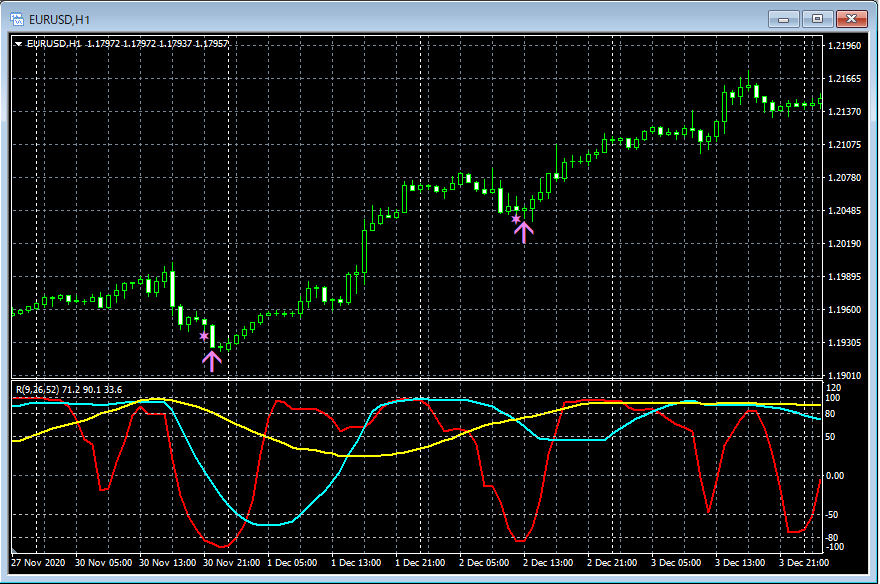Click the 3 Dec 13:00 time label
The width and height of the screenshot is (880, 584).
[740, 563]
